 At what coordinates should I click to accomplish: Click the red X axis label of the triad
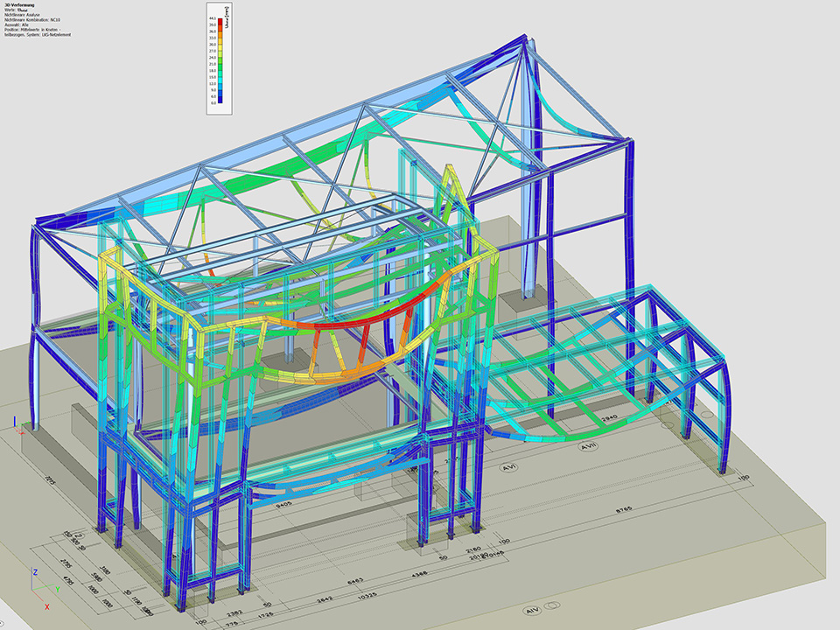(46, 605)
